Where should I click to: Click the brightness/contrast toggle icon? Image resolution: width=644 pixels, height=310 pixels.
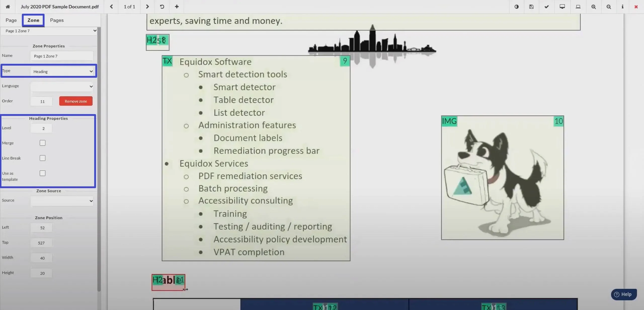[517, 7]
